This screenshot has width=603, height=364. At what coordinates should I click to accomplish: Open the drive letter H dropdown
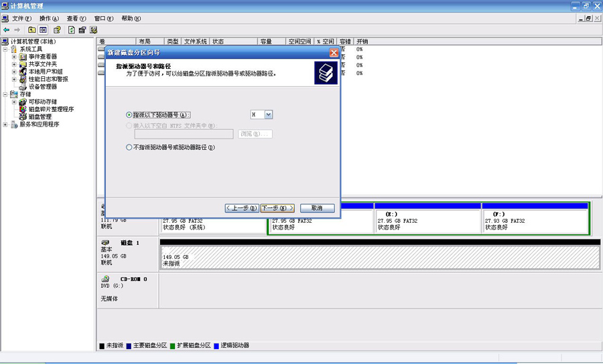pos(269,115)
